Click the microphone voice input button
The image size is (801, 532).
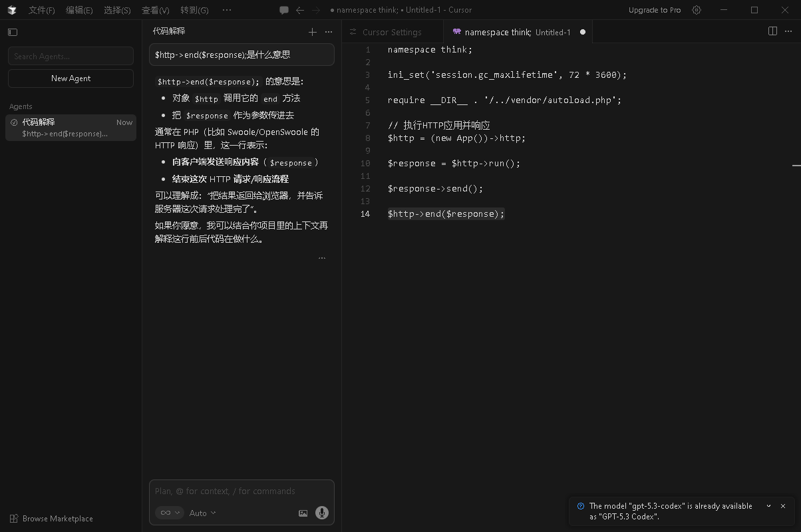point(322,513)
